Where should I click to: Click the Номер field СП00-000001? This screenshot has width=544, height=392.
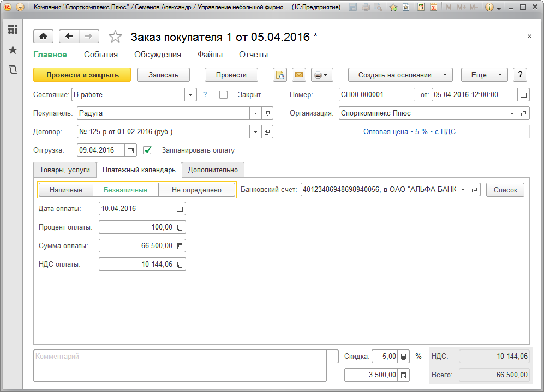pyautogui.click(x=377, y=95)
